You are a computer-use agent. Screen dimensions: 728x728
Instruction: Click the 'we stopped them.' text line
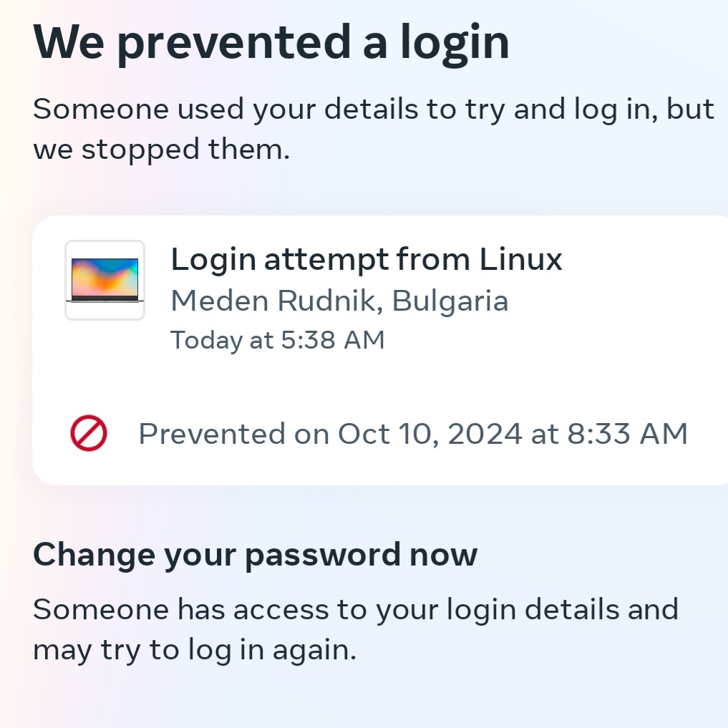coord(162,150)
